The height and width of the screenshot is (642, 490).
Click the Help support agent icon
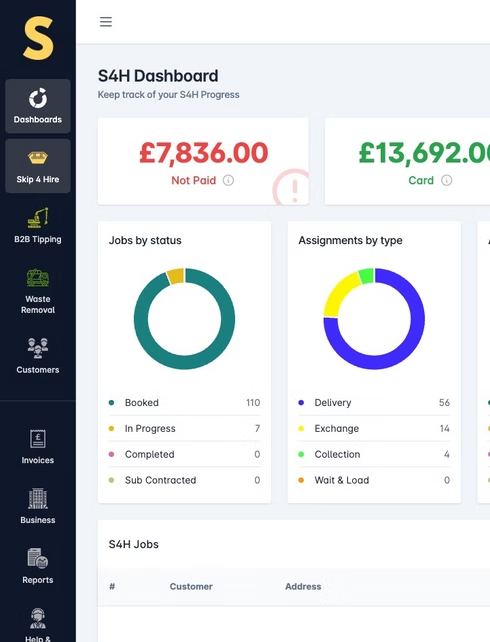click(38, 618)
